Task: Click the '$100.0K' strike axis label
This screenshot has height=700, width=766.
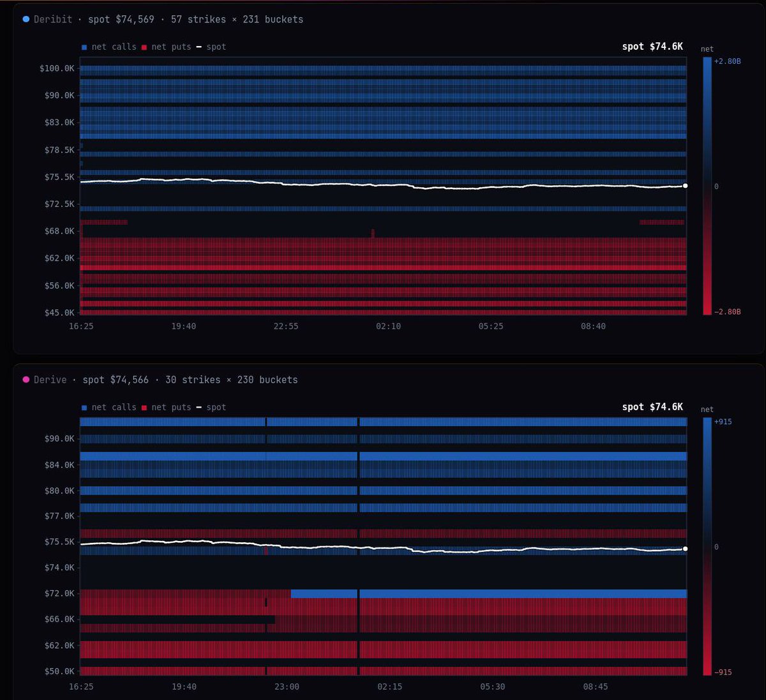Action: 57,68
